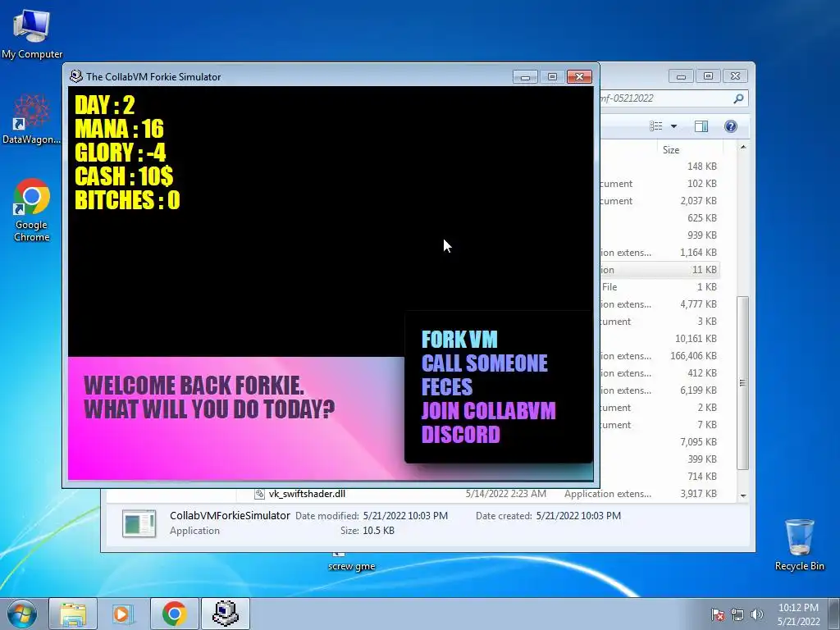
Task: Click Size: 10.5 KB in details pane
Action: (367, 531)
